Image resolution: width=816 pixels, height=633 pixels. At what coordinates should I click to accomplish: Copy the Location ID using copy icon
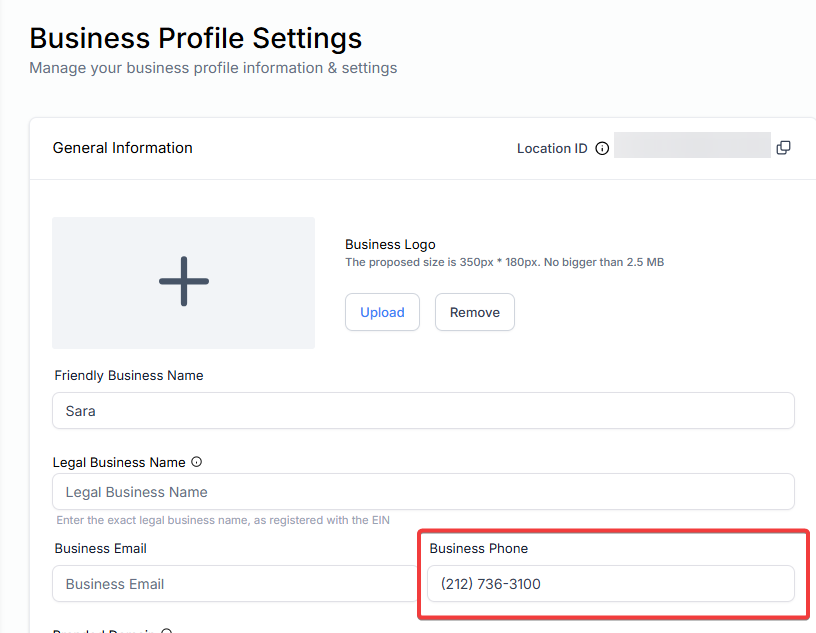(x=783, y=148)
